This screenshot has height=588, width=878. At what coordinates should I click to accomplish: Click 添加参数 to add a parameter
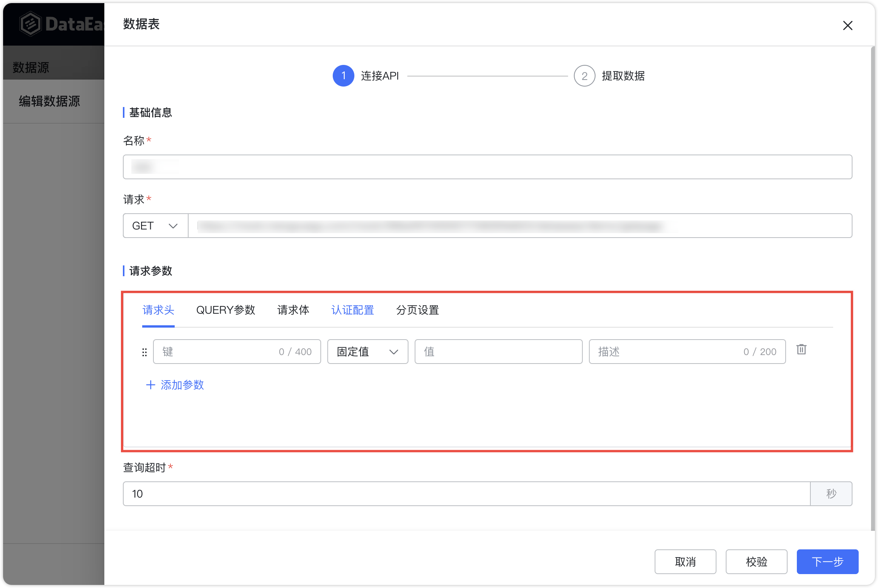pyautogui.click(x=182, y=385)
